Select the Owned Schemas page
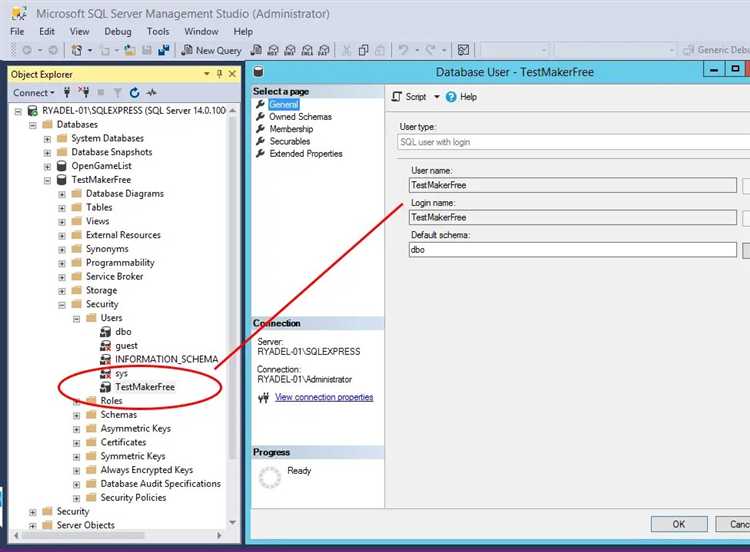 [x=300, y=117]
